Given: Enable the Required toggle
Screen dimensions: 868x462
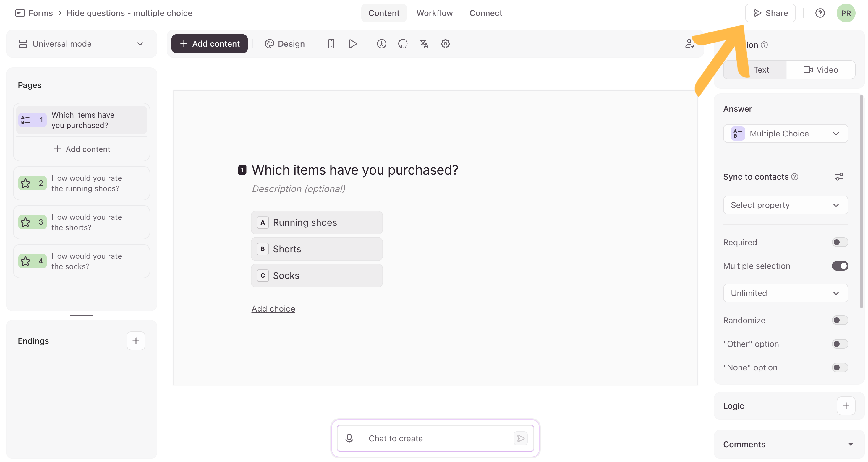Looking at the screenshot, I should [x=840, y=243].
